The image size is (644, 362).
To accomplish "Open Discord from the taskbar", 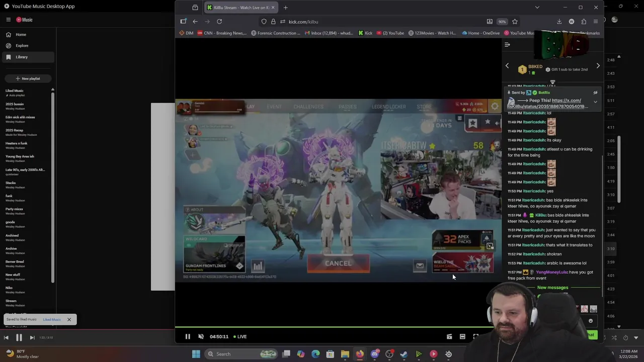I will (x=374, y=354).
